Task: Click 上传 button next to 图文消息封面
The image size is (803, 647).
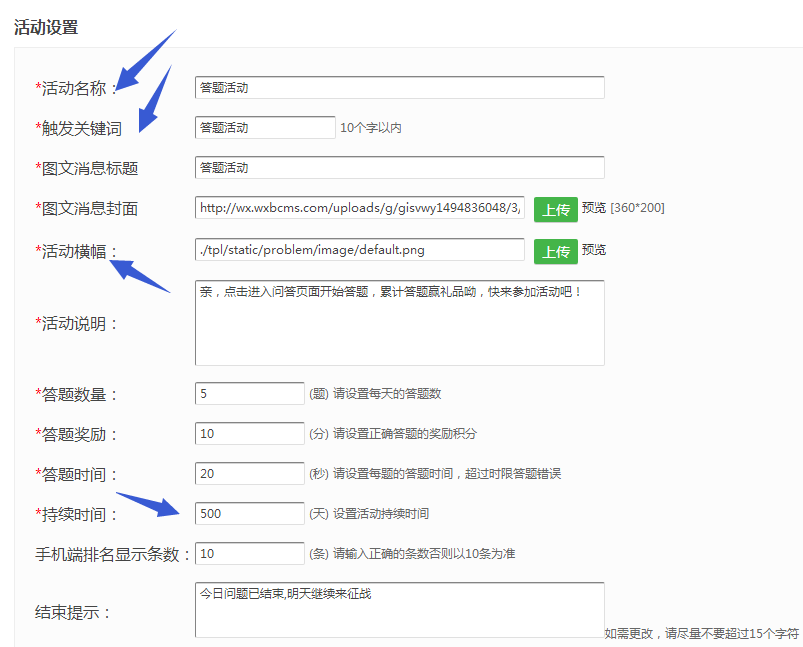Action: tap(555, 209)
